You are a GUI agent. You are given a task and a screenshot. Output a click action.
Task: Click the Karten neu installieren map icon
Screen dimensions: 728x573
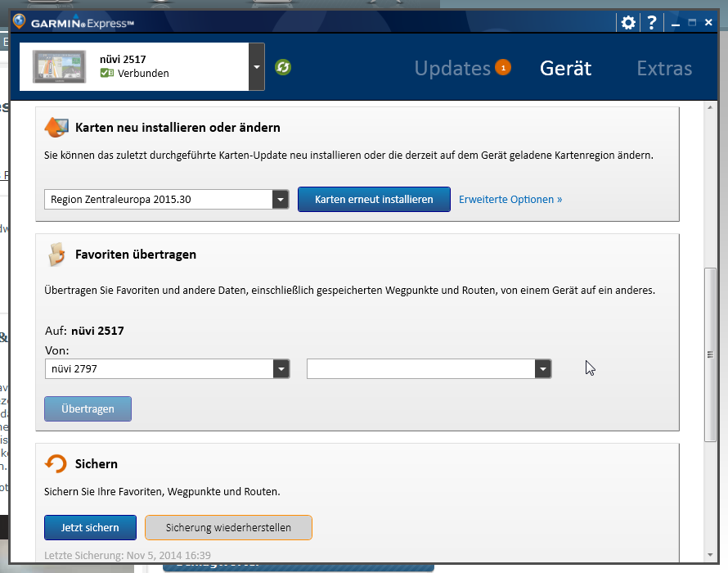(x=56, y=128)
